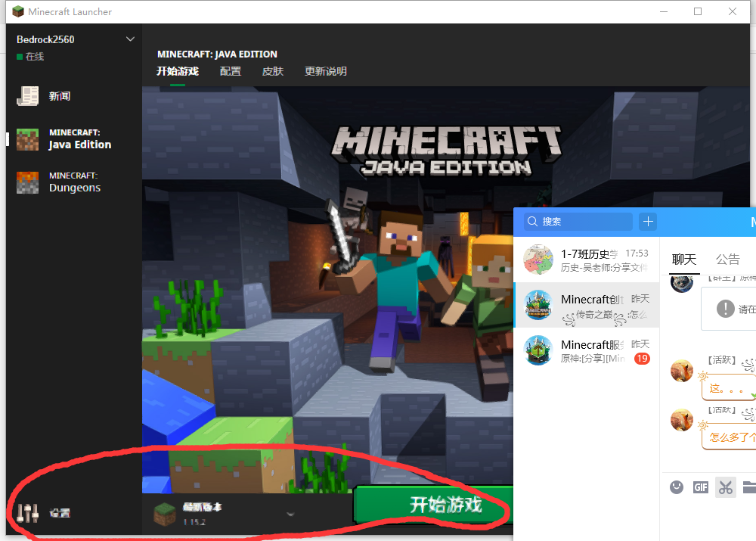Click the 这。。。 message bubble
This screenshot has width=756, height=541.
pos(729,389)
